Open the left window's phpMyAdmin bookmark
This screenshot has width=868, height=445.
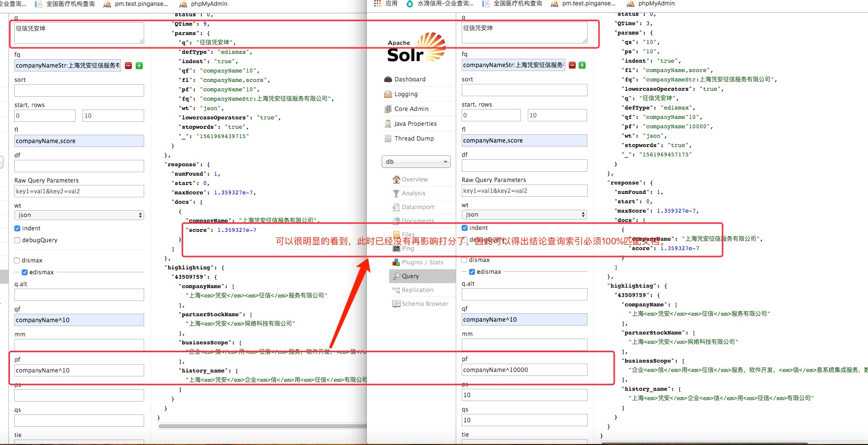(203, 4)
